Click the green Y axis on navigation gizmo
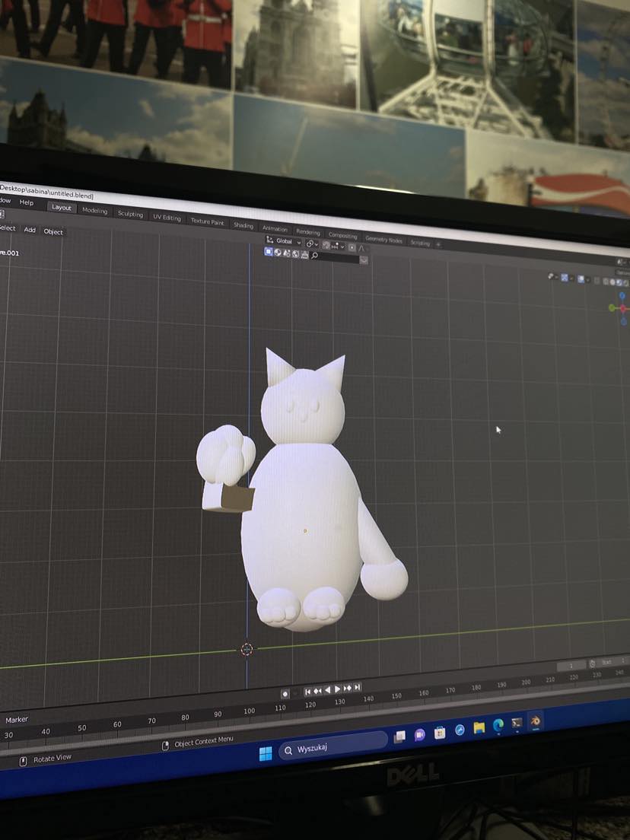 tap(611, 307)
